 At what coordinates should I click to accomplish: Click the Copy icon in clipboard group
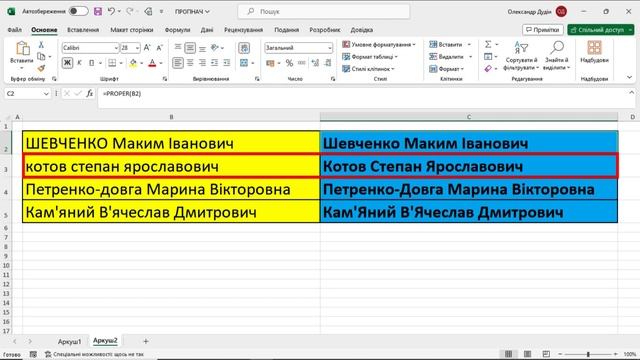coord(41,56)
